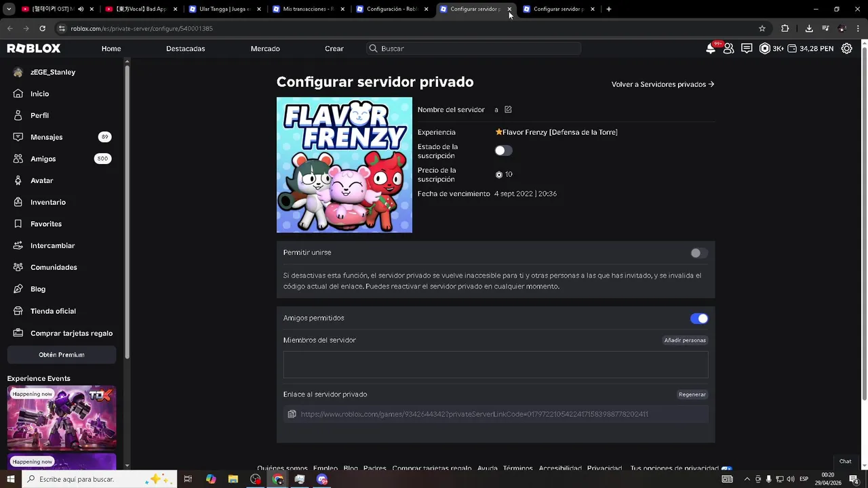Click the Obtén Premium button

(62, 354)
